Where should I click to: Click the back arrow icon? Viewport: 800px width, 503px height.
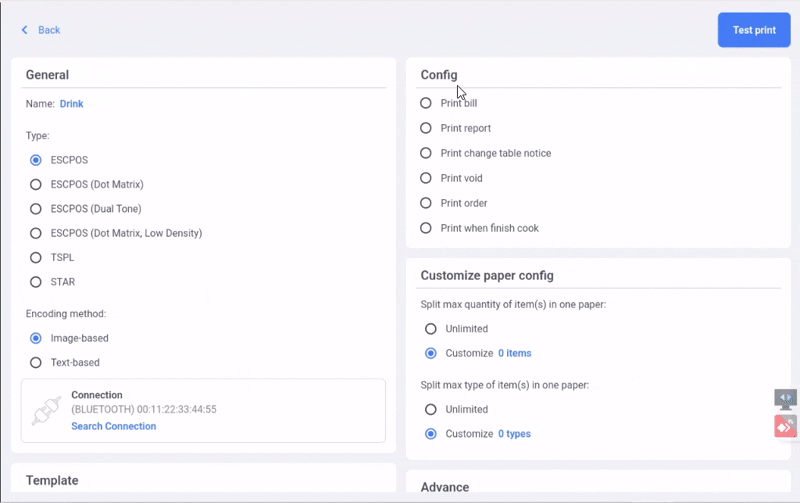[x=25, y=30]
